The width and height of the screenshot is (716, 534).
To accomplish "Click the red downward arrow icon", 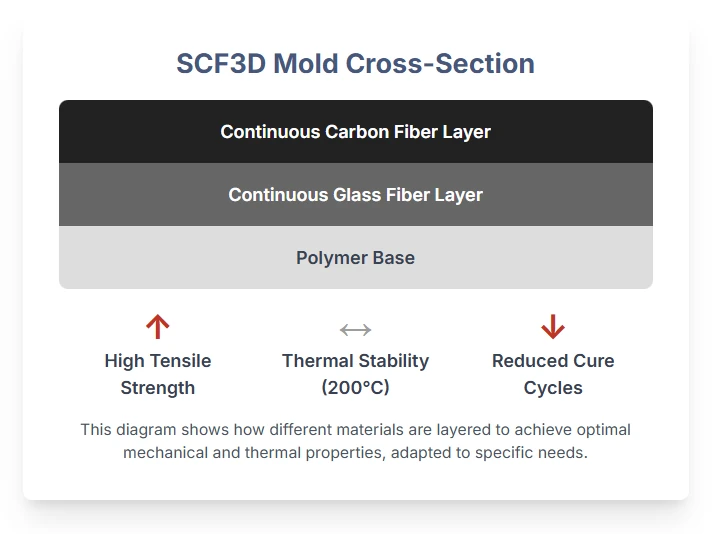I will (x=553, y=327).
